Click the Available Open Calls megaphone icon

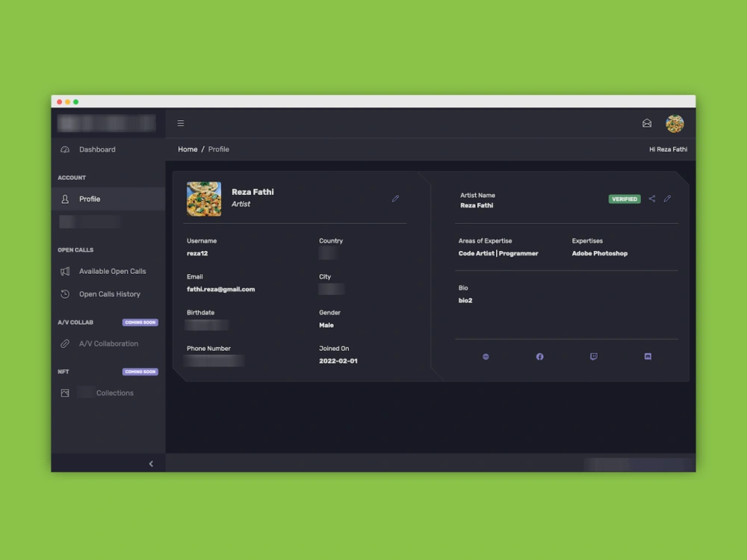pyautogui.click(x=65, y=271)
